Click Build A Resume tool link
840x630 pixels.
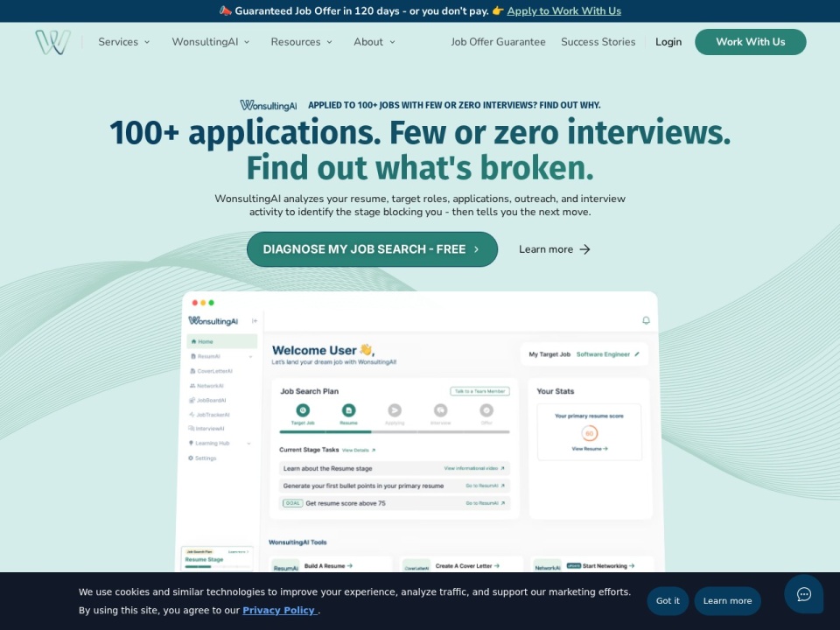[328, 566]
